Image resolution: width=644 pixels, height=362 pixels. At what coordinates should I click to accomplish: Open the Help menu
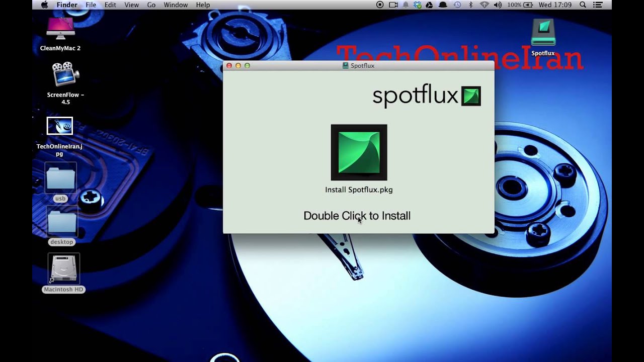coord(203,5)
